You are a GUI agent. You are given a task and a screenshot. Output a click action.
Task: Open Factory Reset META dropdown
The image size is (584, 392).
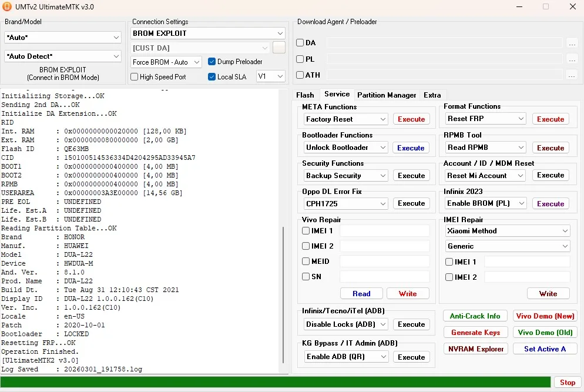click(x=345, y=119)
